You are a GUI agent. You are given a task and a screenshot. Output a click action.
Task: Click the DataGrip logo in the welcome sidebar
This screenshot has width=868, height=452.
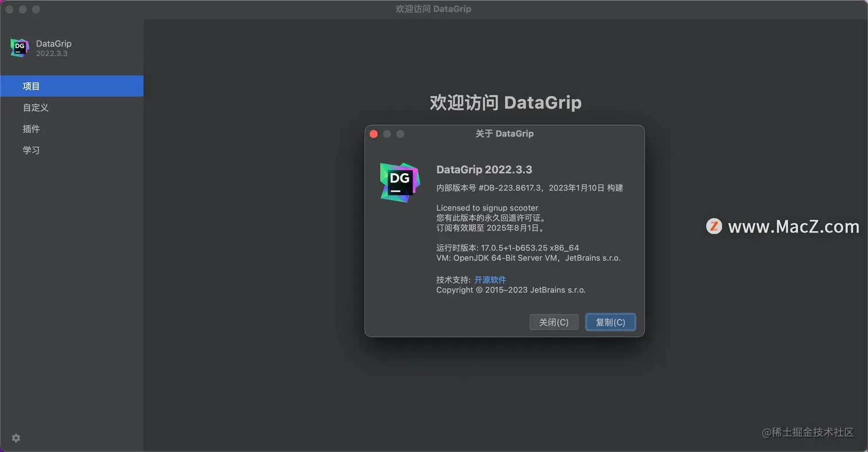[x=20, y=48]
